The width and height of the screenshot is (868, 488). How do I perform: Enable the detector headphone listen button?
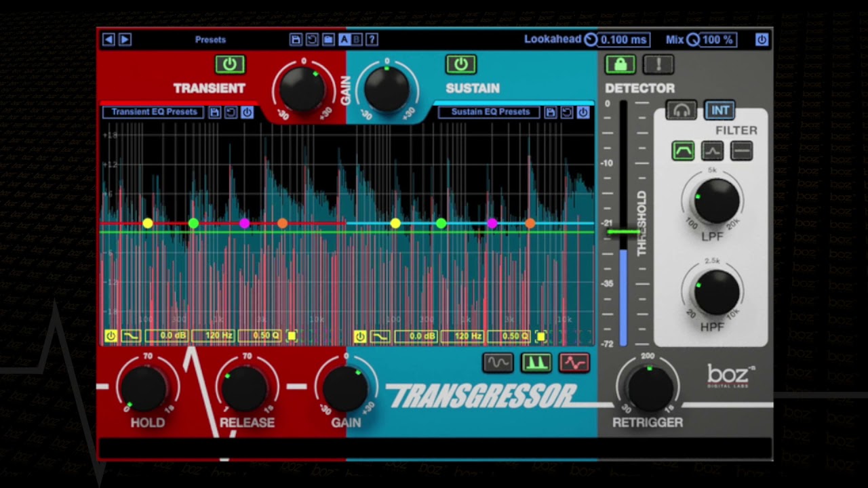pyautogui.click(x=681, y=110)
